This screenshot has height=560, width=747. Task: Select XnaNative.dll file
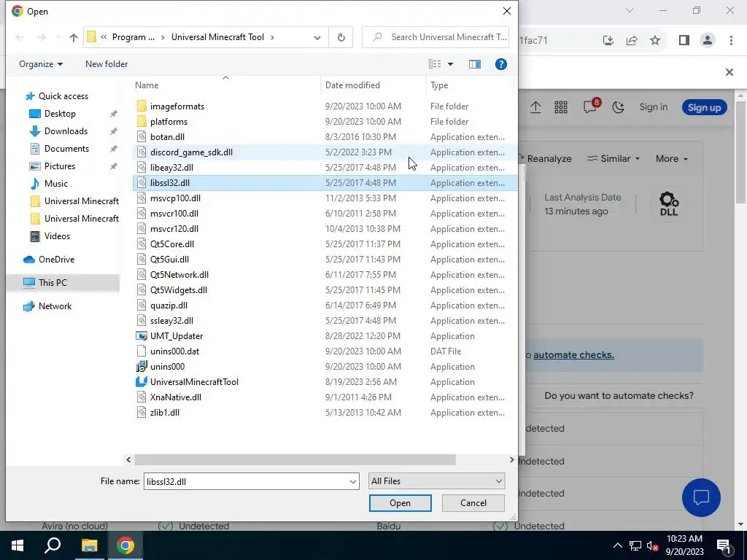coord(175,397)
